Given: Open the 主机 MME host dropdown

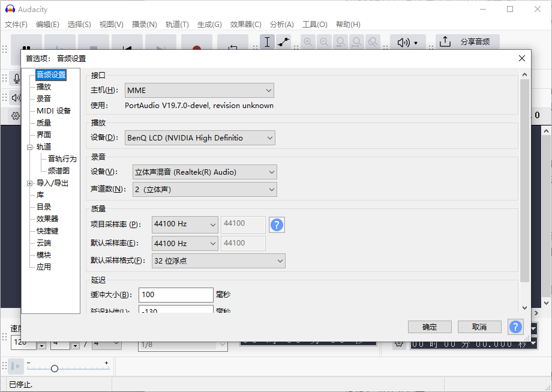Looking at the screenshot, I should [199, 91].
